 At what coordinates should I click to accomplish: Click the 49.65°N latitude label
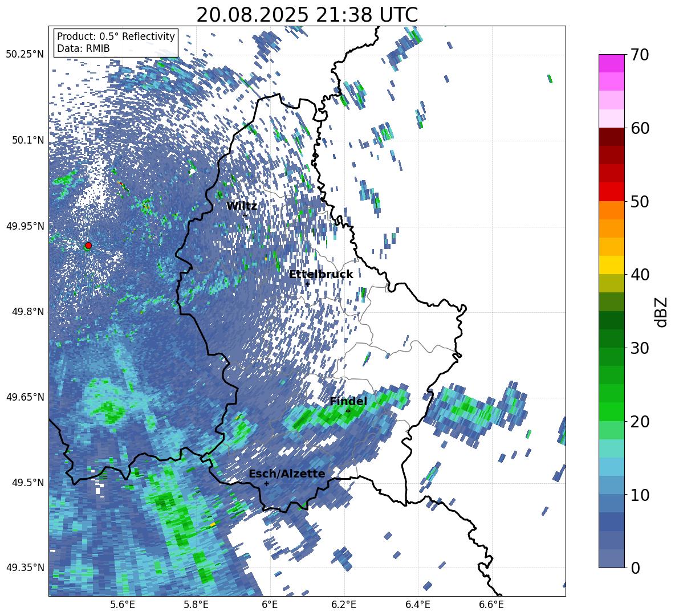(x=25, y=397)
